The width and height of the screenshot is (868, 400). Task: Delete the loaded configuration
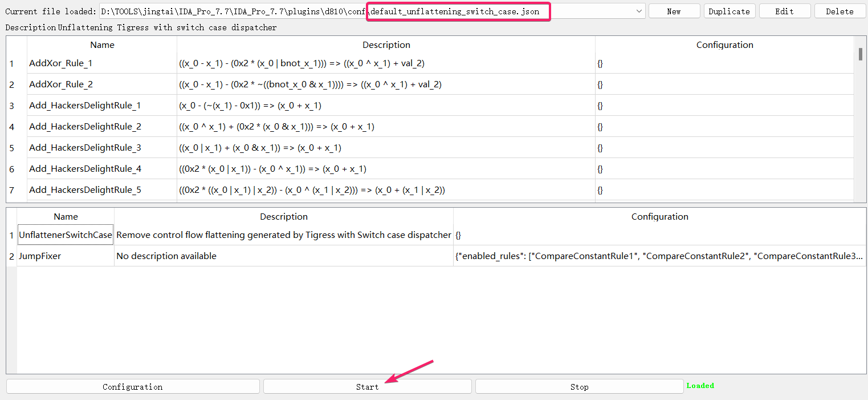pos(840,11)
